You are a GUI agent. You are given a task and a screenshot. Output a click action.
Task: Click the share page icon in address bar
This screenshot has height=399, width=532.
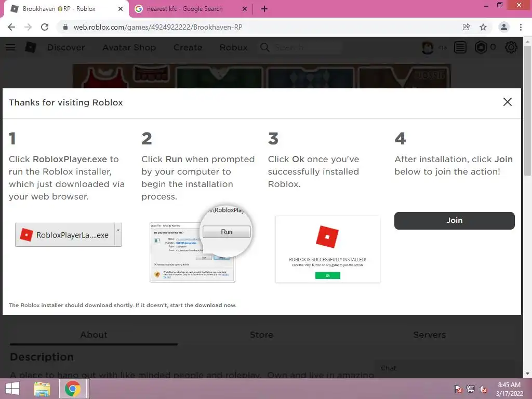[467, 27]
